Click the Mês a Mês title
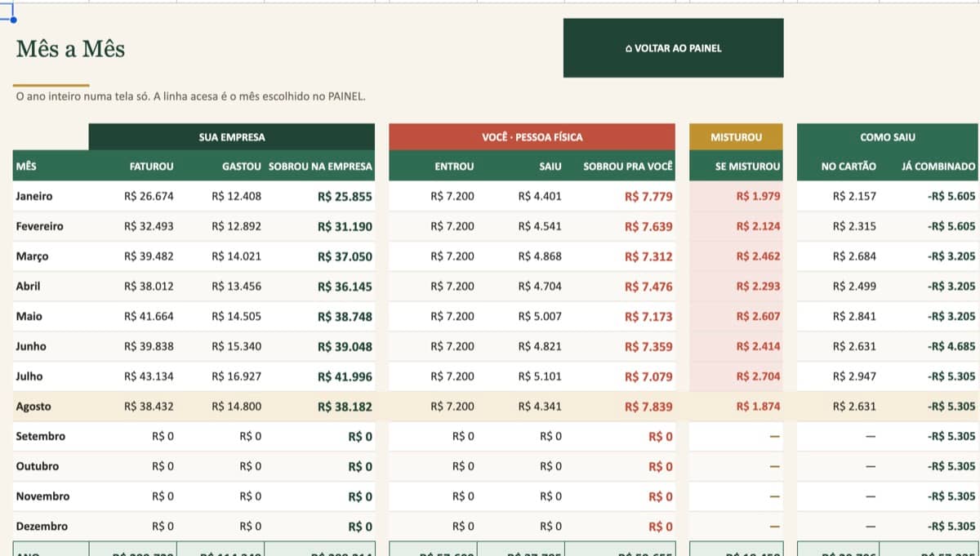The width and height of the screenshot is (980, 556). (x=70, y=49)
